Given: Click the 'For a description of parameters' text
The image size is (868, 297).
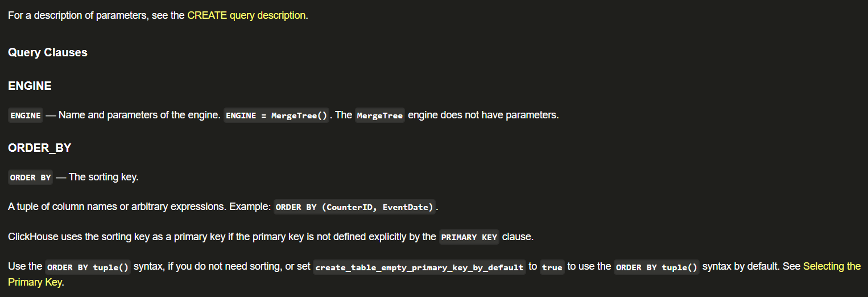Looking at the screenshot, I should pos(78,15).
